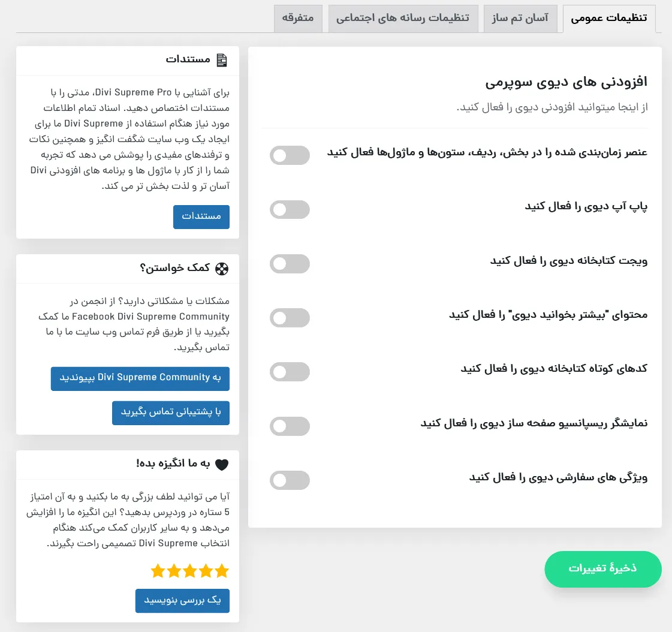The width and height of the screenshot is (672, 632).
Task: Click the document icon beside مستندات heading
Action: [222, 60]
